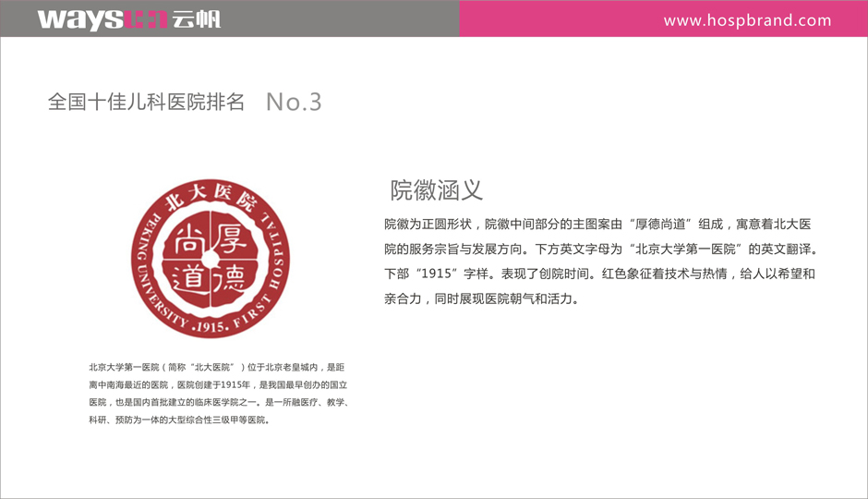Select the heading 全国十佳儿科医院排名

146,102
